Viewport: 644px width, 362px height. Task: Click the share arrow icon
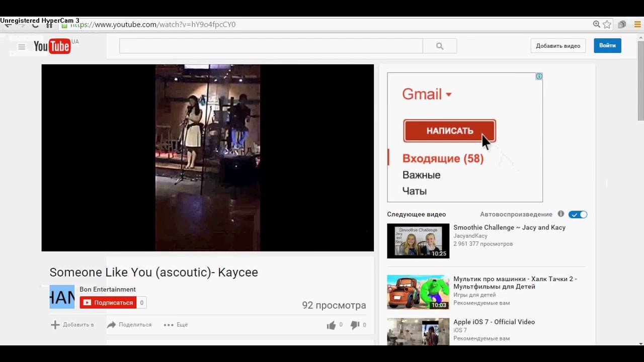[111, 325]
